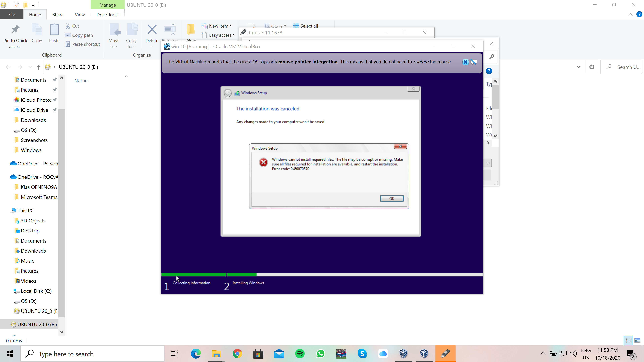Screen dimensions: 644x362
Task: Click the Up directory arrow
Action: [x=38, y=67]
